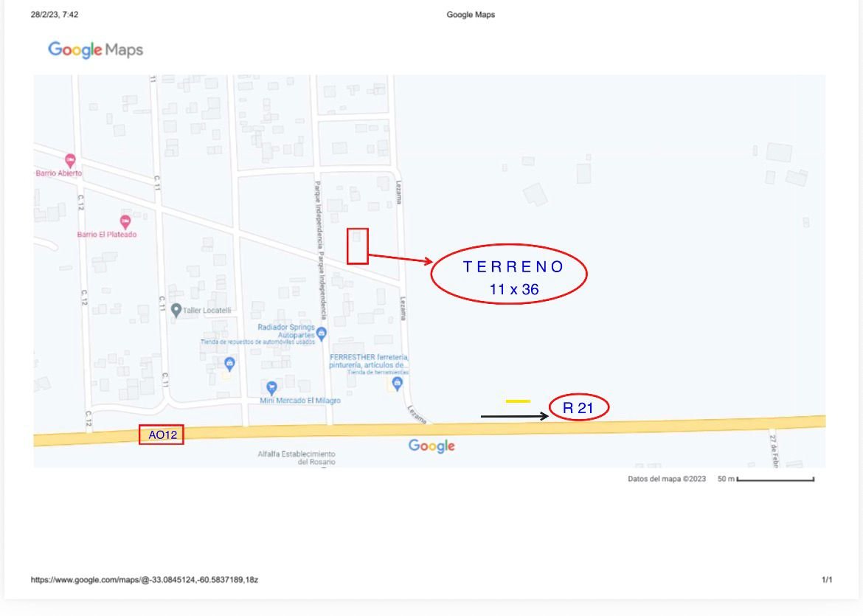Click the R 21 route label ellipse
Image resolution: width=863 pixels, height=616 pixels.
tap(579, 407)
